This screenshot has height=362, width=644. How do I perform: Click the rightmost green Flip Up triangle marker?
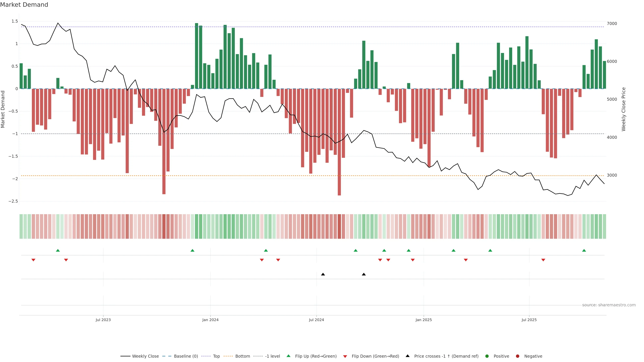coord(584,250)
